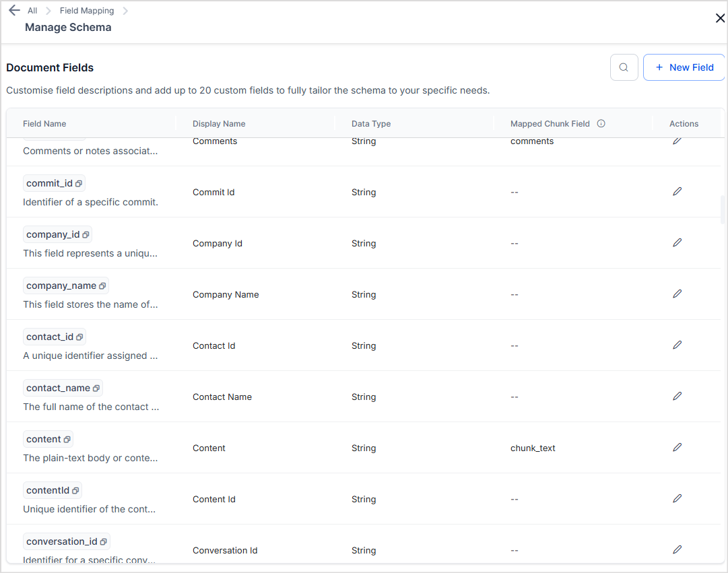Go to All breadcrumb
The width and height of the screenshot is (728, 573).
coord(32,11)
